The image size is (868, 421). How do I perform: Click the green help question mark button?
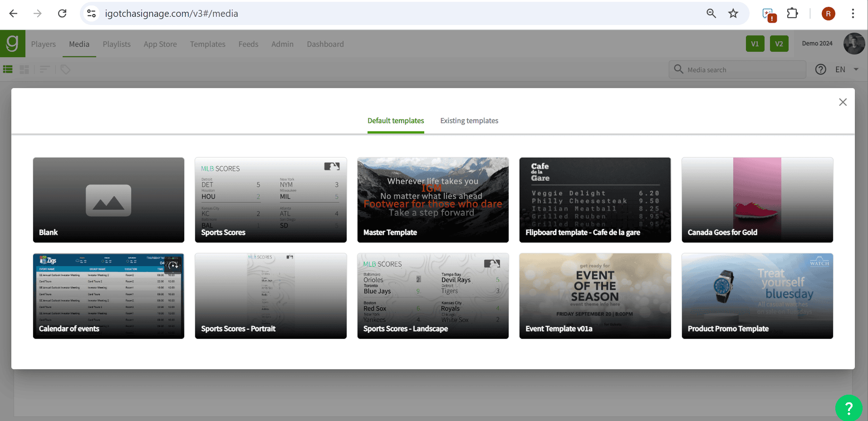[848, 408]
